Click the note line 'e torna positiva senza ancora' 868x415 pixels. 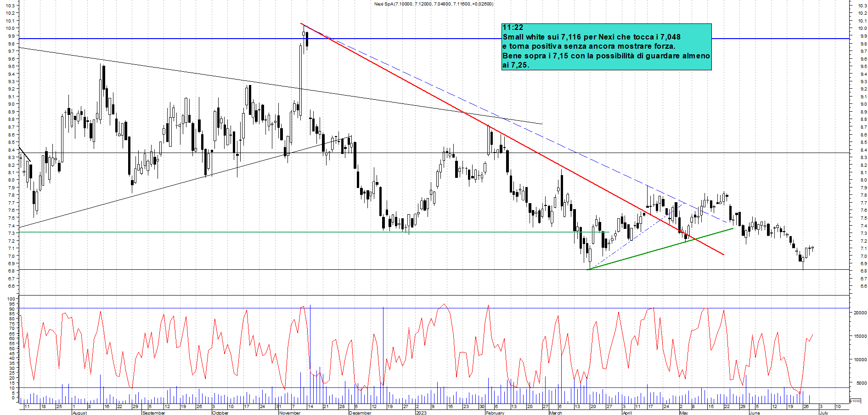click(589, 46)
